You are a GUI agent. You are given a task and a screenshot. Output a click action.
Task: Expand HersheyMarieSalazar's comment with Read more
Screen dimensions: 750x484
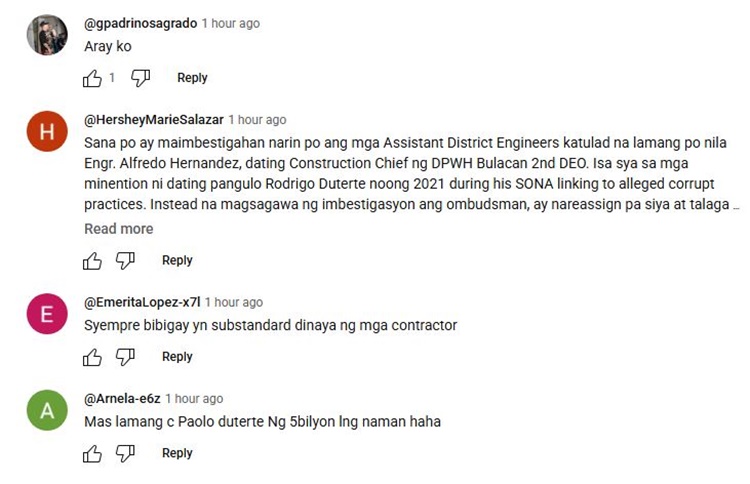pyautogui.click(x=119, y=229)
